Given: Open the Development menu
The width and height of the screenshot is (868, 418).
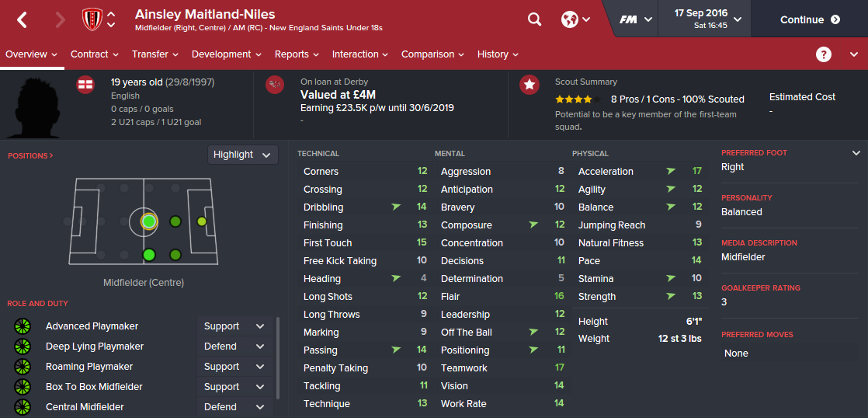Looking at the screenshot, I should tap(227, 54).
